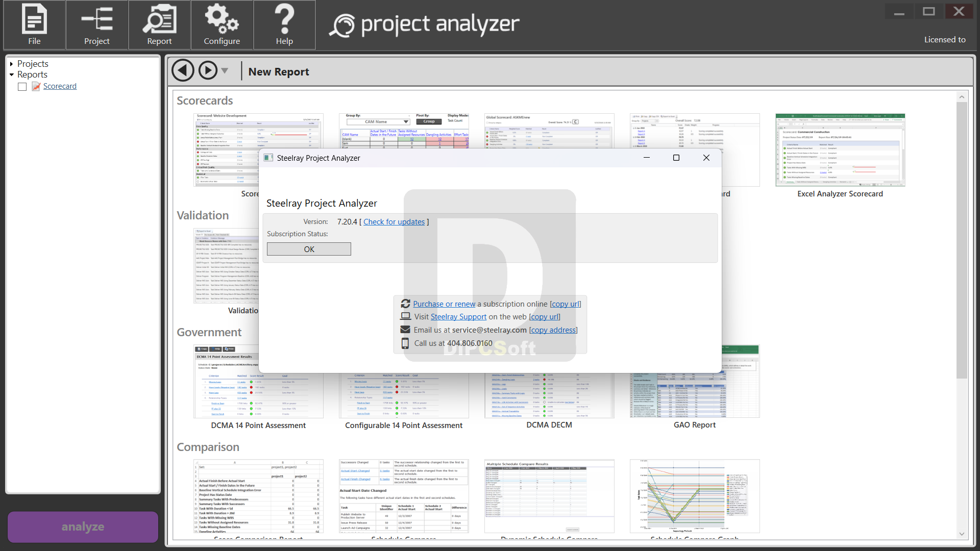Copy the purchase subscription URL
The image size is (980, 551).
[x=566, y=304]
